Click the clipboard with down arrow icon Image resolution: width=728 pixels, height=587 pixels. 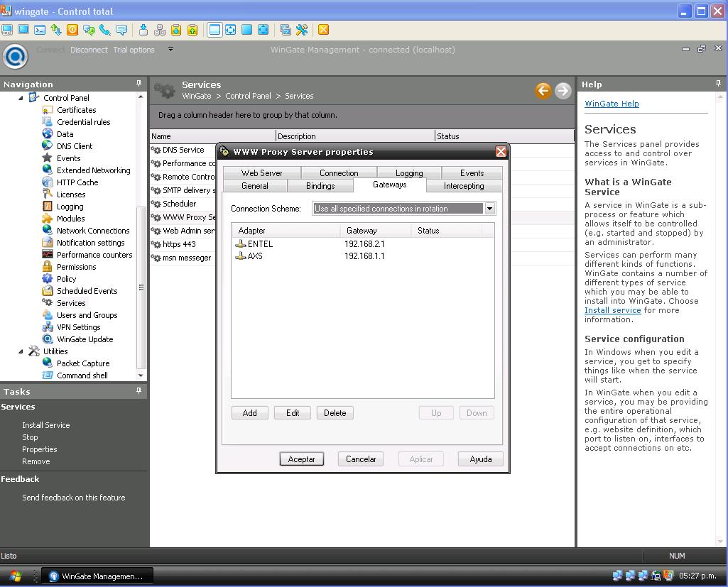(x=176, y=30)
